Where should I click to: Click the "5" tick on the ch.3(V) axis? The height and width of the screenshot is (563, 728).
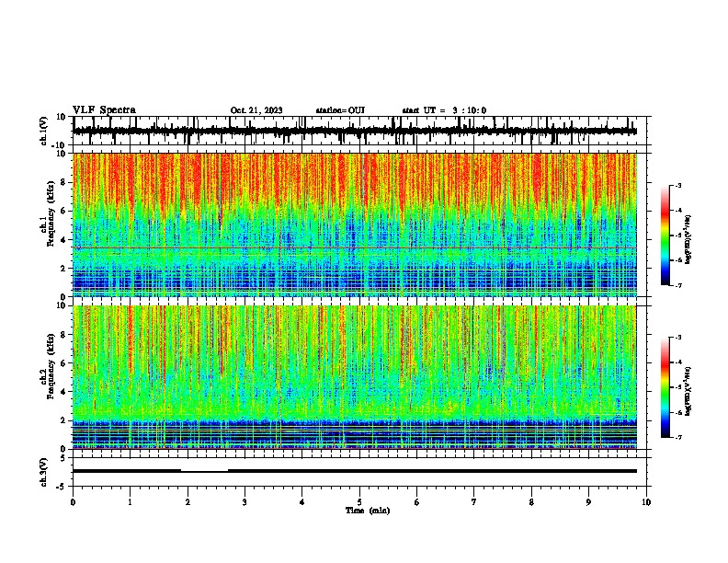63,458
